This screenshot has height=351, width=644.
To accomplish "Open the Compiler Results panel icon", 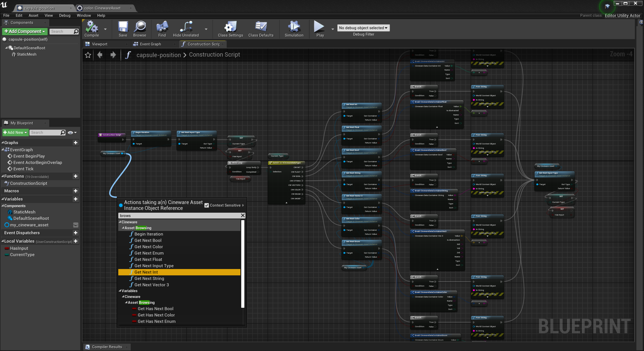I will click(88, 347).
